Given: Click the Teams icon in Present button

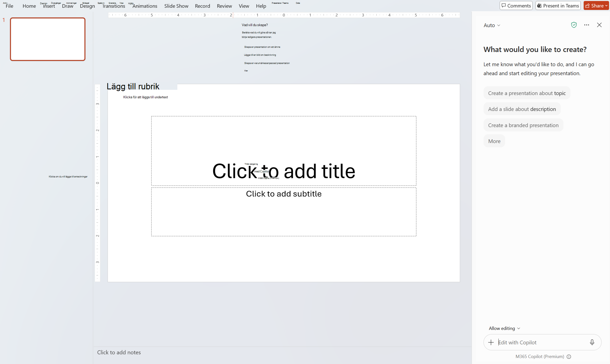Looking at the screenshot, I should tap(540, 5).
